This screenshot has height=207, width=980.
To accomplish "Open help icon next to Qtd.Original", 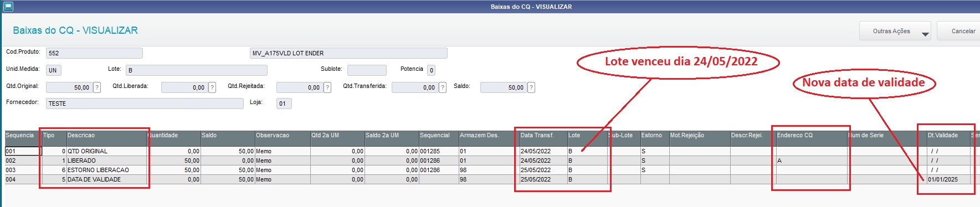I will (97, 87).
